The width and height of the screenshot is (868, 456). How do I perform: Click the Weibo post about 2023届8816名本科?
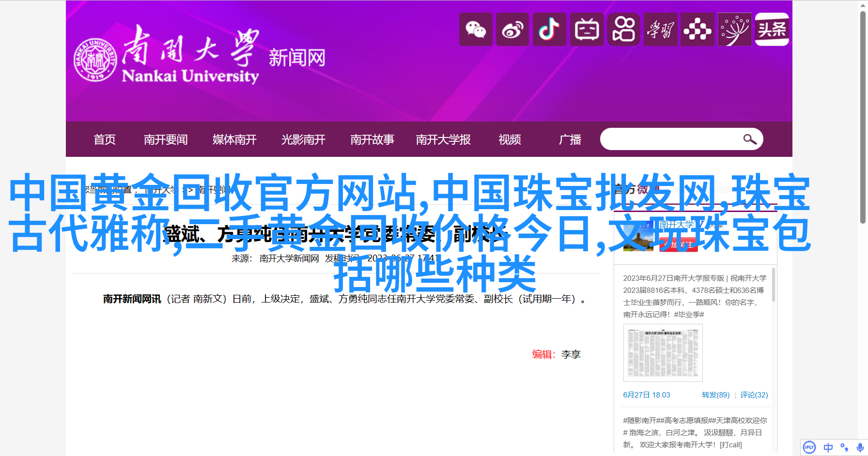[x=695, y=296]
